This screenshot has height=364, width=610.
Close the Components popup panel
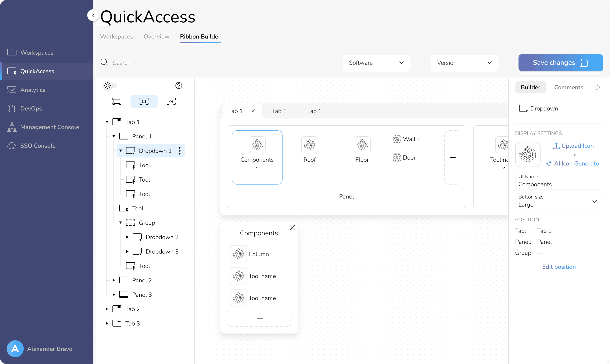tap(292, 228)
